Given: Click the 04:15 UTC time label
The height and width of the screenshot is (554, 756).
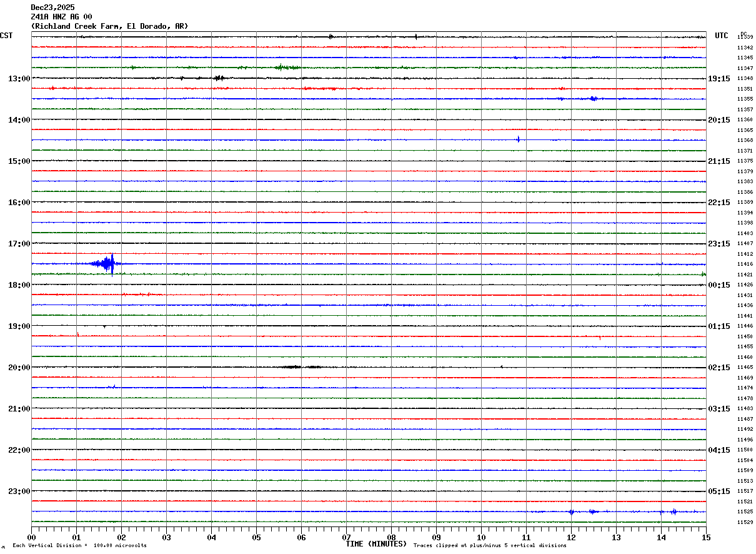Looking at the screenshot, I should click(x=719, y=450).
